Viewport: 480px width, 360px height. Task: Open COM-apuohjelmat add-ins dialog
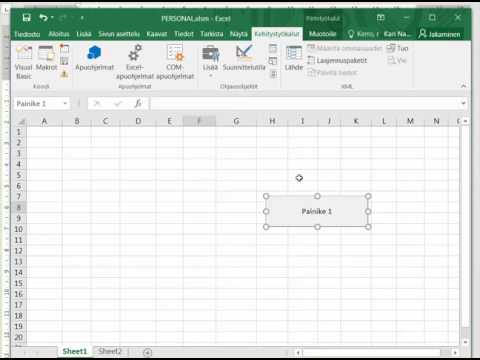[x=175, y=62]
